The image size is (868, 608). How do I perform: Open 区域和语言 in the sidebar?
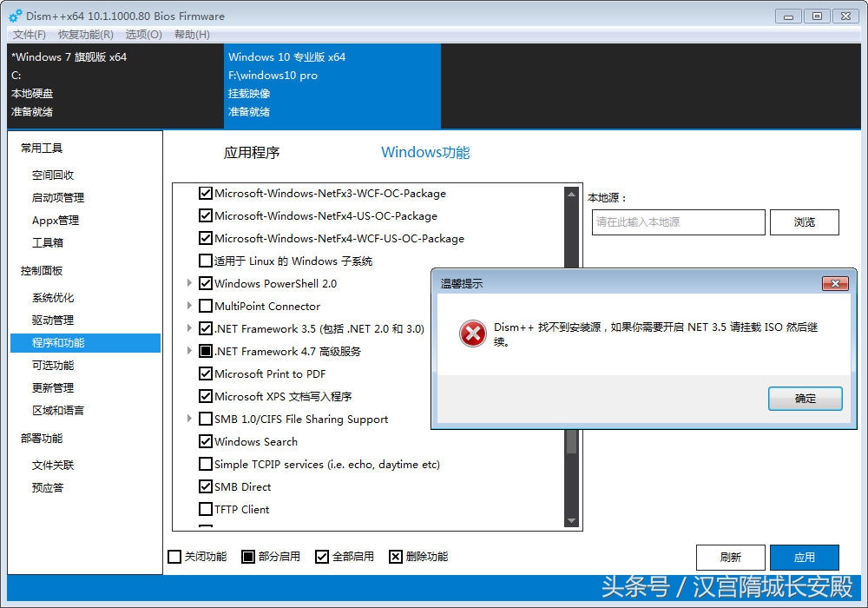click(58, 410)
